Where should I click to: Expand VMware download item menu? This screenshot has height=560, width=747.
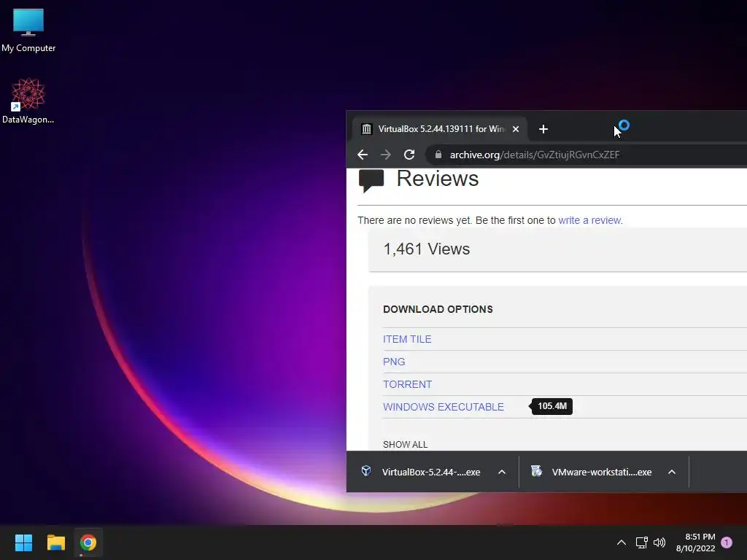click(672, 472)
